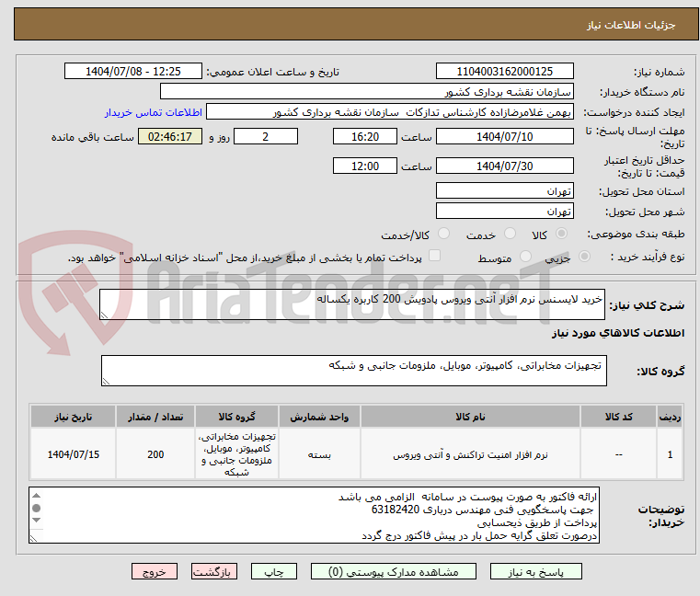Click the scrollbar thumb in buyer notes
Image resolution: width=700 pixels, height=596 pixels.
click(37, 508)
